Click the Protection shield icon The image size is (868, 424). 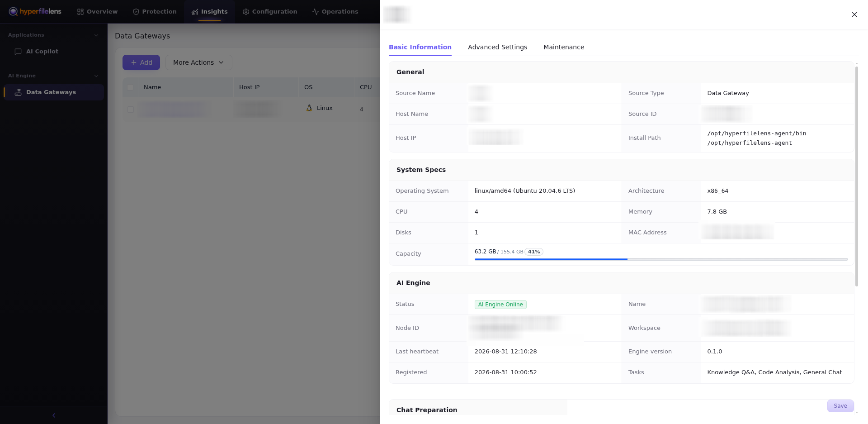coord(136,12)
